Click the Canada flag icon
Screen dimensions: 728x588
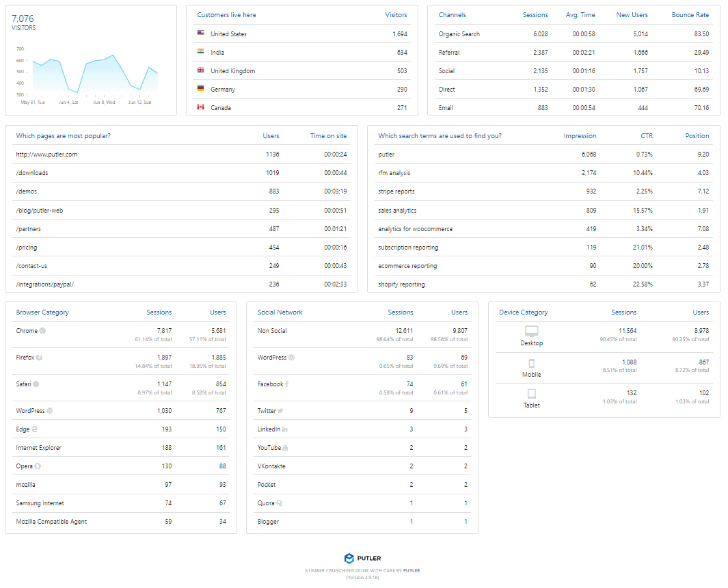(x=200, y=107)
